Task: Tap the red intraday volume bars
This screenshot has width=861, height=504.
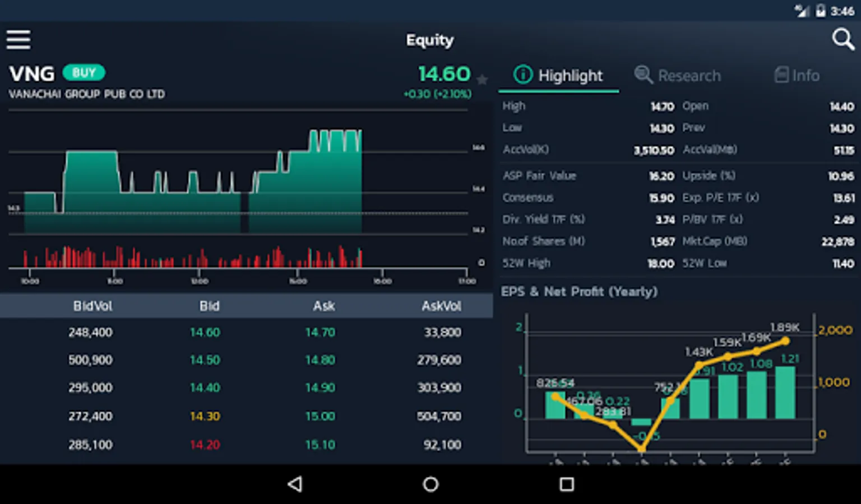Action: pos(193,258)
